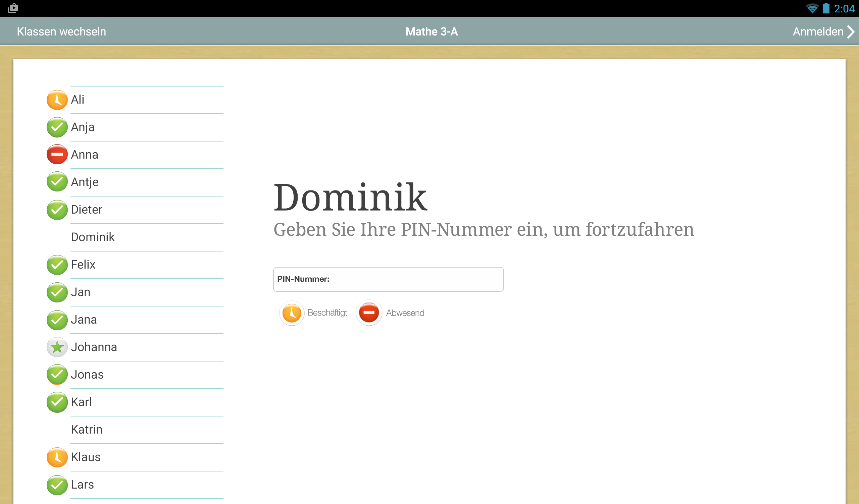Click the red absent icon beside Anna
The height and width of the screenshot is (504, 859).
point(57,155)
